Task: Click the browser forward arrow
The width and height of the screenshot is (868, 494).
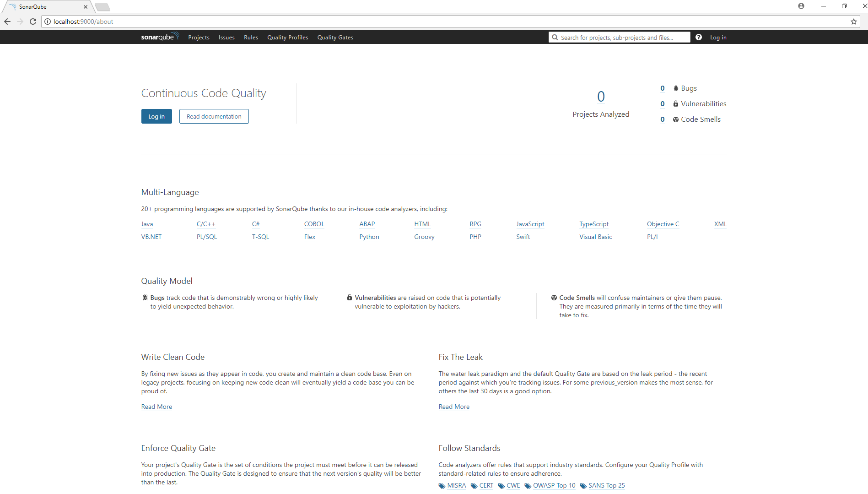Action: pyautogui.click(x=20, y=22)
